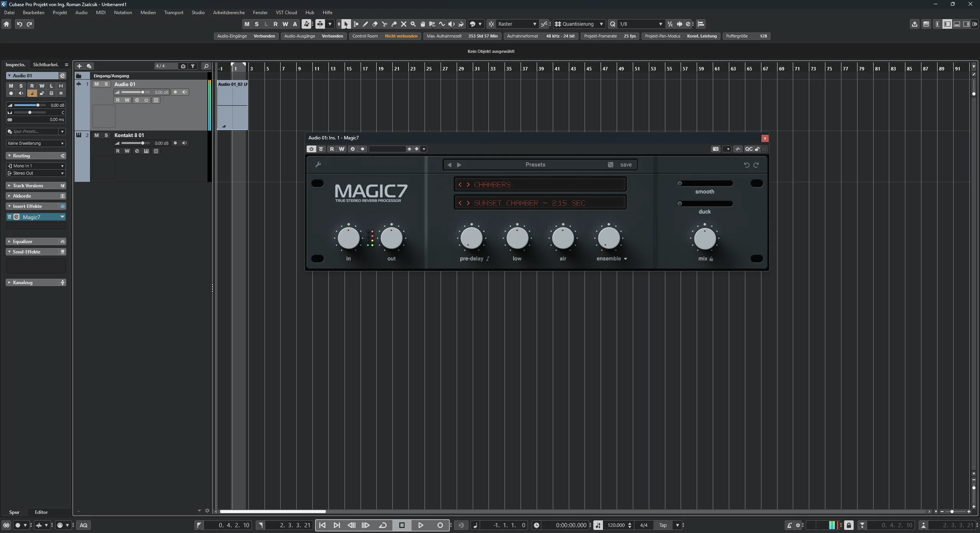
Task: Select the Glue tool
Action: coord(394,24)
